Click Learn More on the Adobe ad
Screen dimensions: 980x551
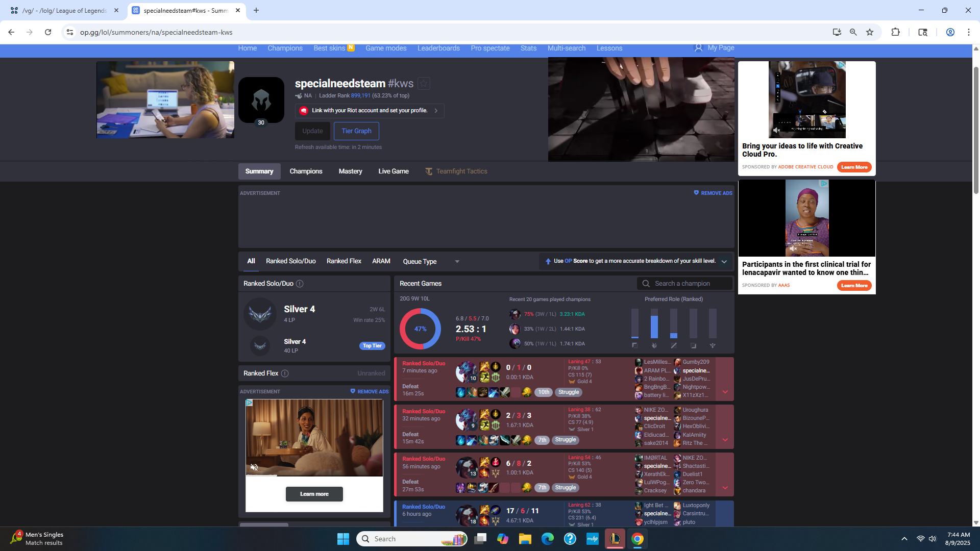tap(854, 167)
